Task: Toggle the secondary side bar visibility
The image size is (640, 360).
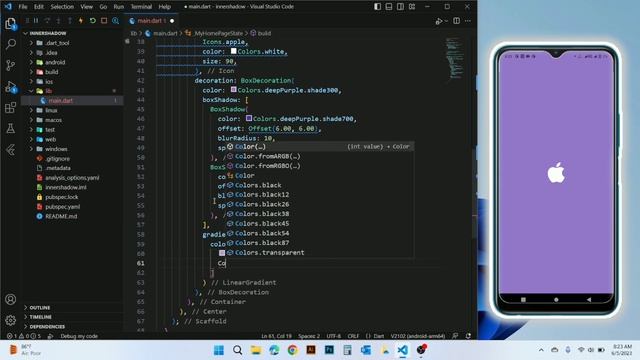Action: (x=400, y=7)
